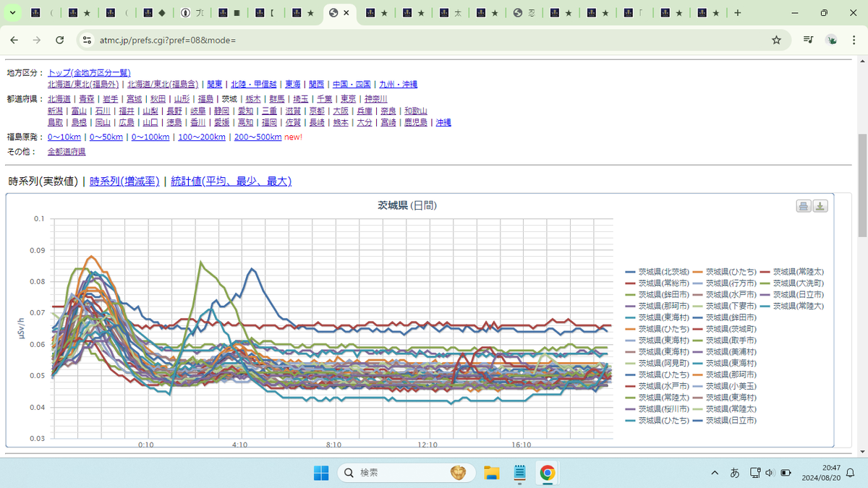The image size is (868, 488).
Task: Show hidden system tray icons chevron
Action: [x=715, y=473]
